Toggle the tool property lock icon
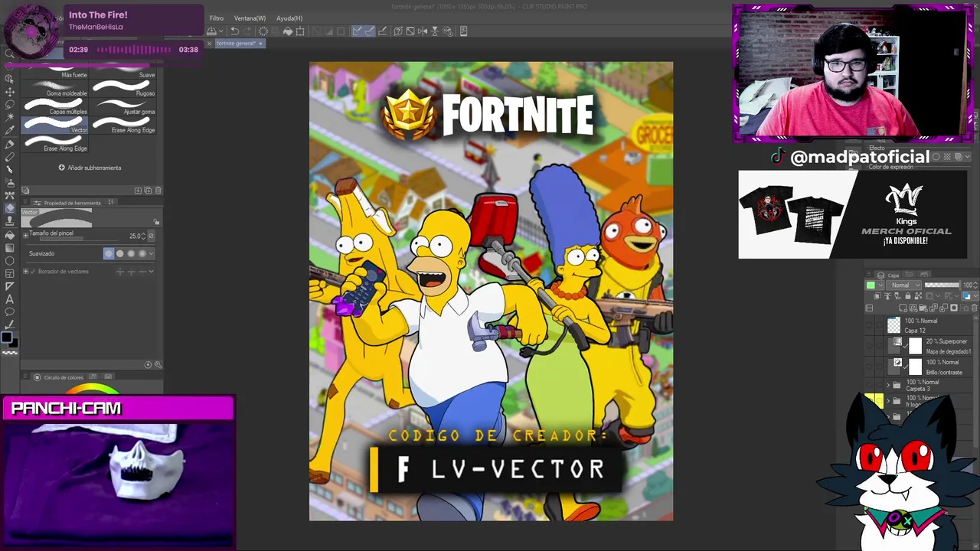 155,222
